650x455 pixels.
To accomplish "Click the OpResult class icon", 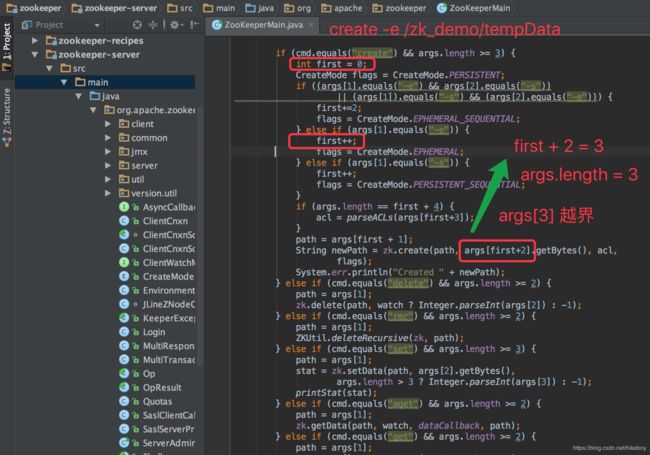I will [x=124, y=387].
